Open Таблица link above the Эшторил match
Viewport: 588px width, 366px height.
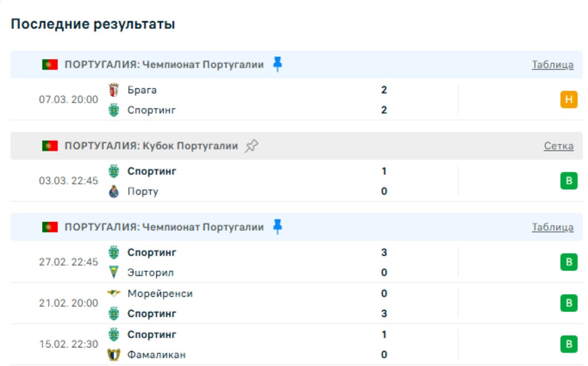[x=553, y=227]
